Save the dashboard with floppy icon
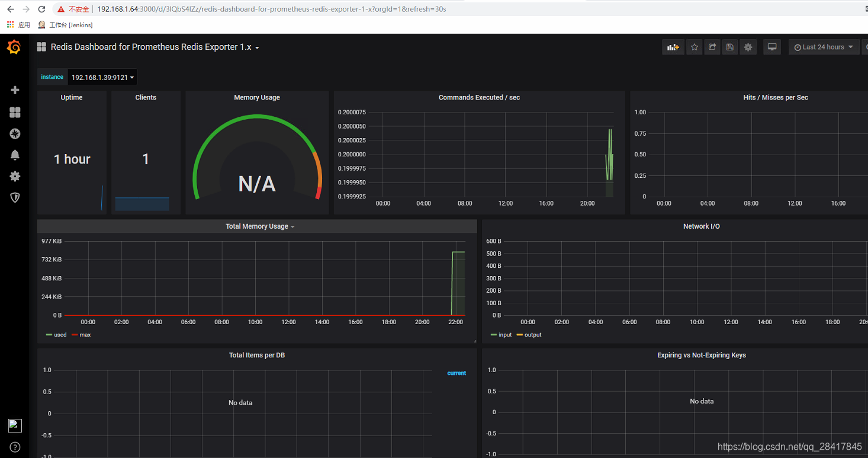868x458 pixels. tap(730, 47)
